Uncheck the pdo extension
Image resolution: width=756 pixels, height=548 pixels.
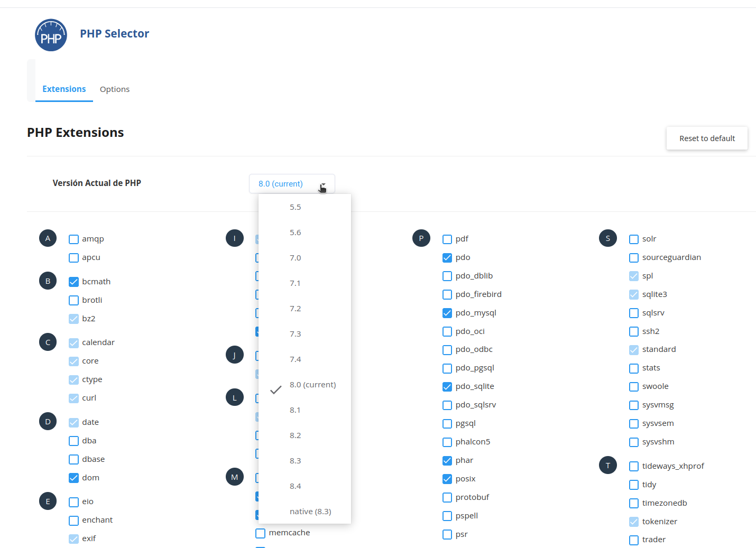(x=447, y=258)
